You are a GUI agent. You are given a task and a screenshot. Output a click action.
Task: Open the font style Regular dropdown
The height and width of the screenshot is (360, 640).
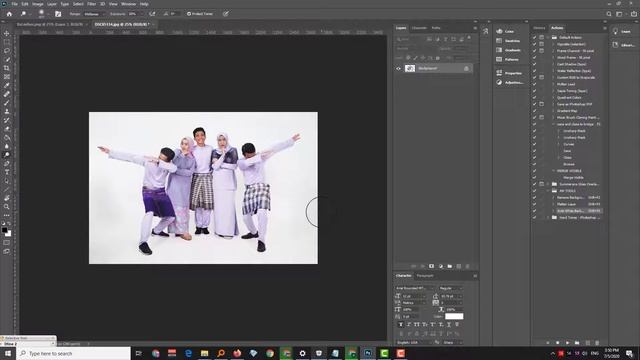[x=451, y=288]
